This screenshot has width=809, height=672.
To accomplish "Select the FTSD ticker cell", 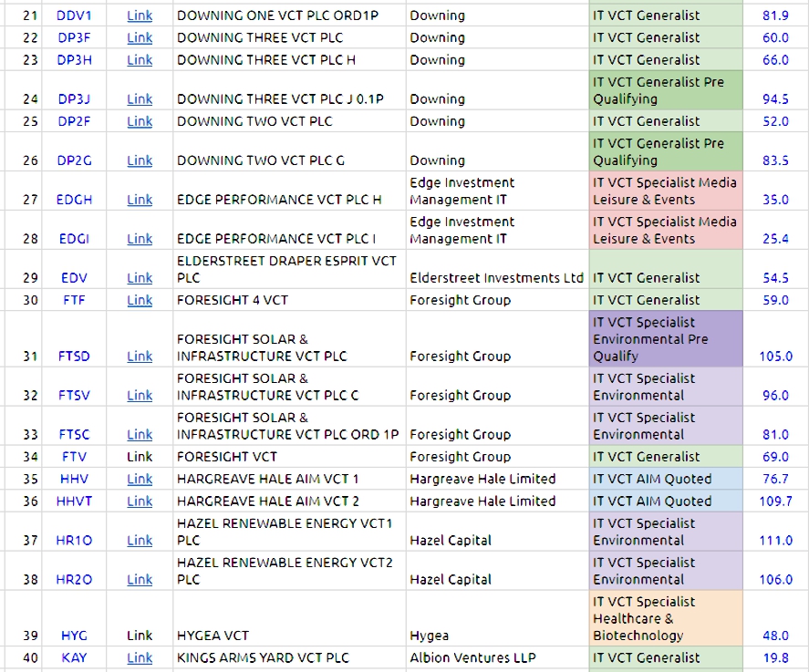I will (74, 339).
